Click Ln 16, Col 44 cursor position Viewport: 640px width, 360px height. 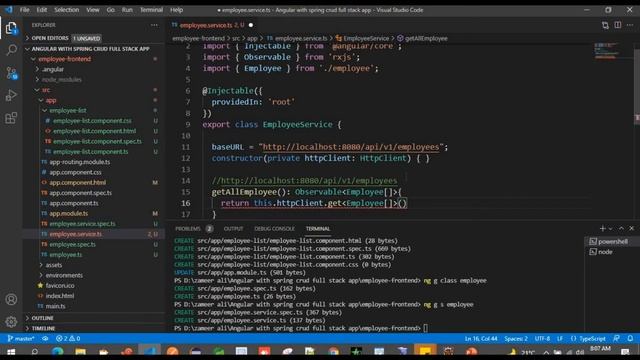481,338
